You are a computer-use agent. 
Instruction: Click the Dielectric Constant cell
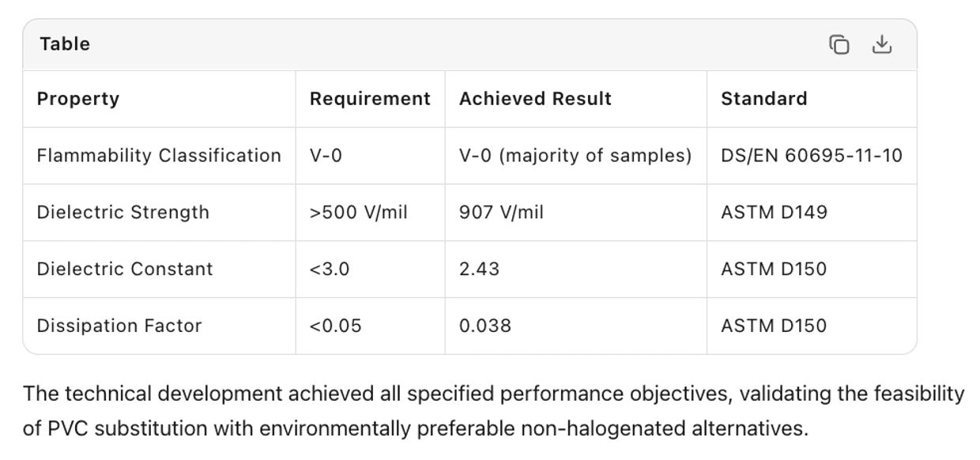coord(125,269)
